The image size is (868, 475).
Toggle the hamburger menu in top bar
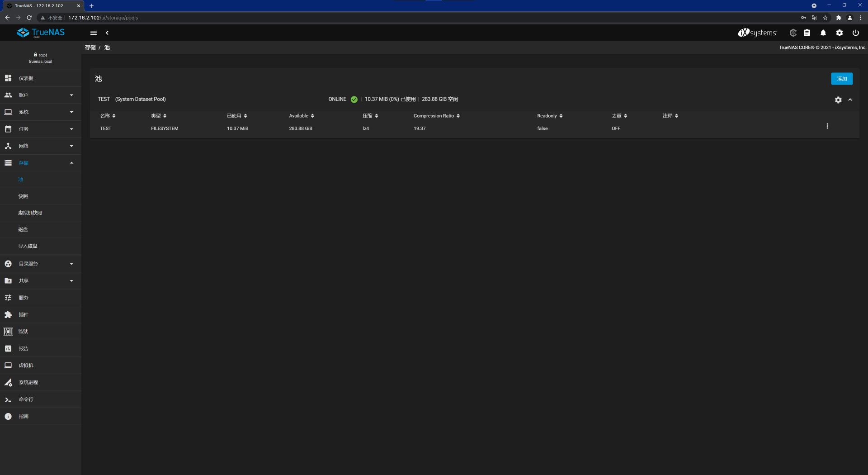tap(94, 33)
